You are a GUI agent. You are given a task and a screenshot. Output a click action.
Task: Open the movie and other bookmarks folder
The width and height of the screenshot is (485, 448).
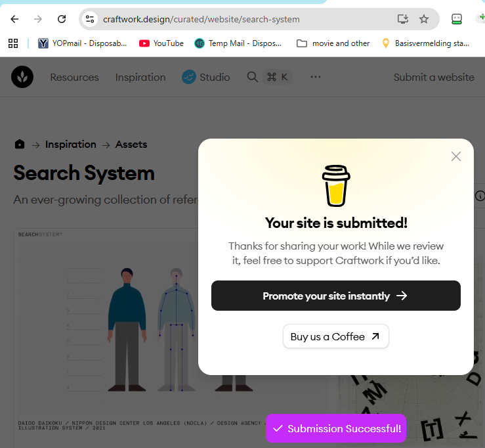pos(333,43)
